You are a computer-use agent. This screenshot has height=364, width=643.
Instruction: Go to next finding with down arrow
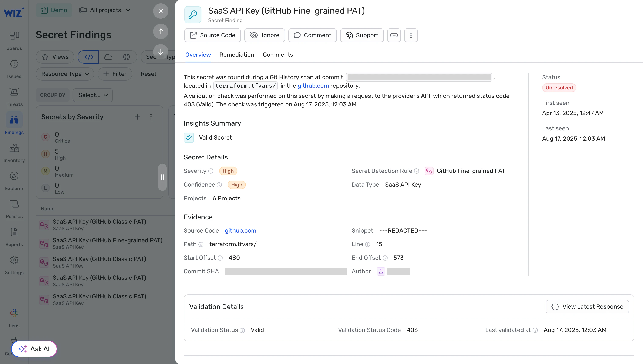[x=161, y=52]
